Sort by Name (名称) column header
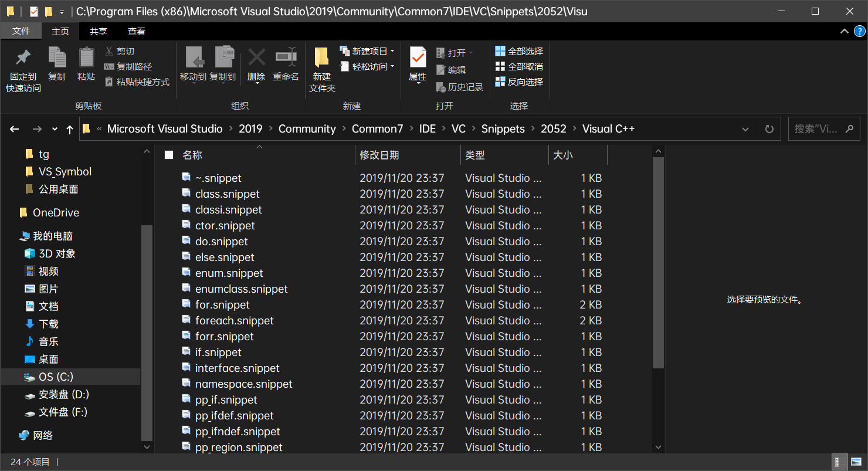Viewport: 868px width, 471px height. point(258,155)
